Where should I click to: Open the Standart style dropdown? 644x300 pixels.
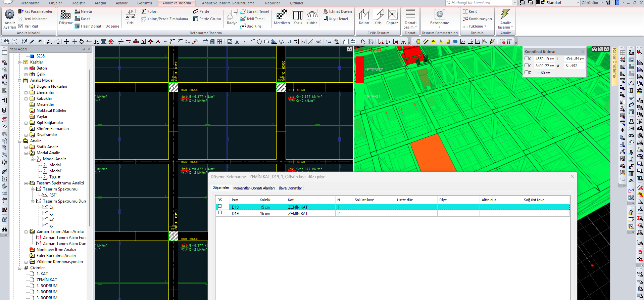(x=578, y=3)
